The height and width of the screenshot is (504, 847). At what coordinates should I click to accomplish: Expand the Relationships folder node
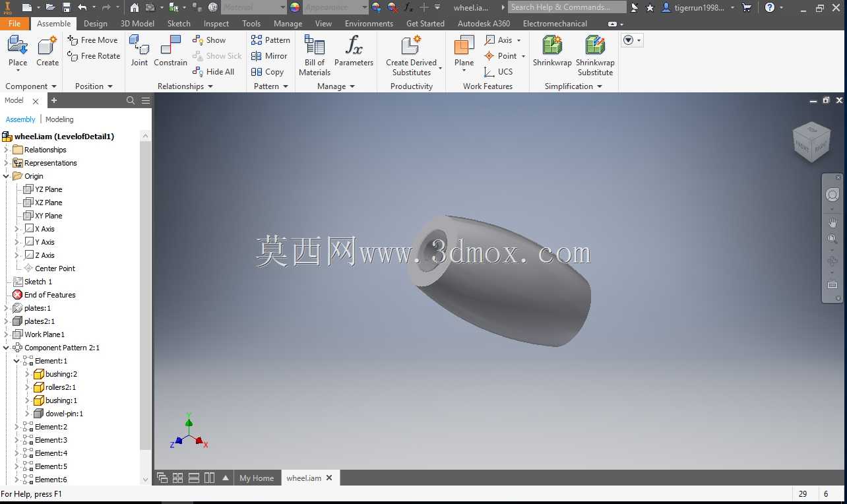pos(7,150)
